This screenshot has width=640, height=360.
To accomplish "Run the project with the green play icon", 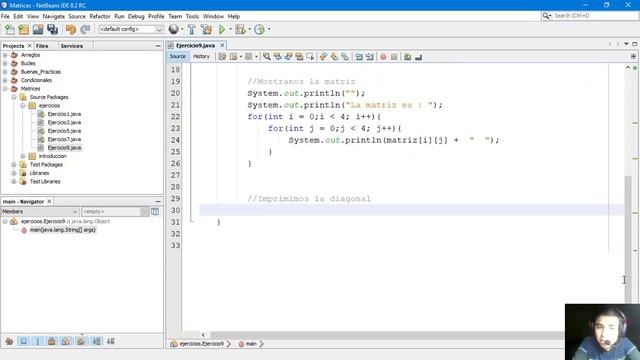I will click(222, 29).
